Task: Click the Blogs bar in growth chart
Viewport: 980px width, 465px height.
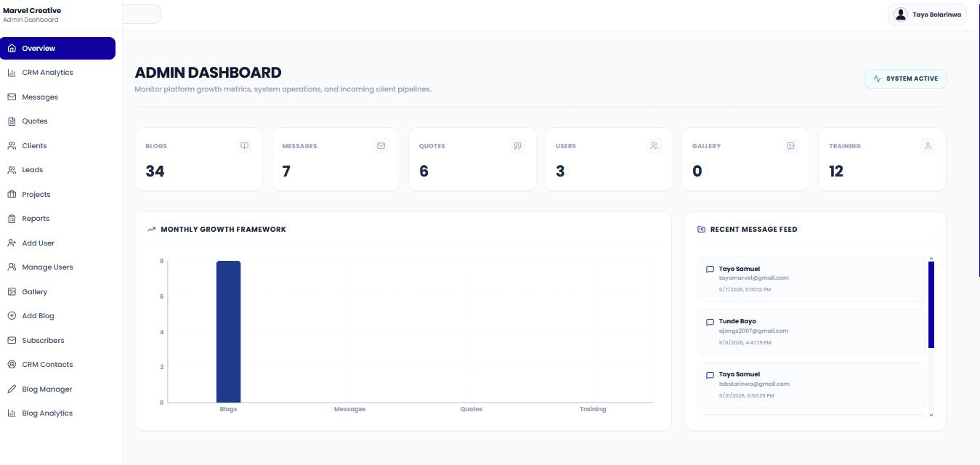Action: click(228, 331)
